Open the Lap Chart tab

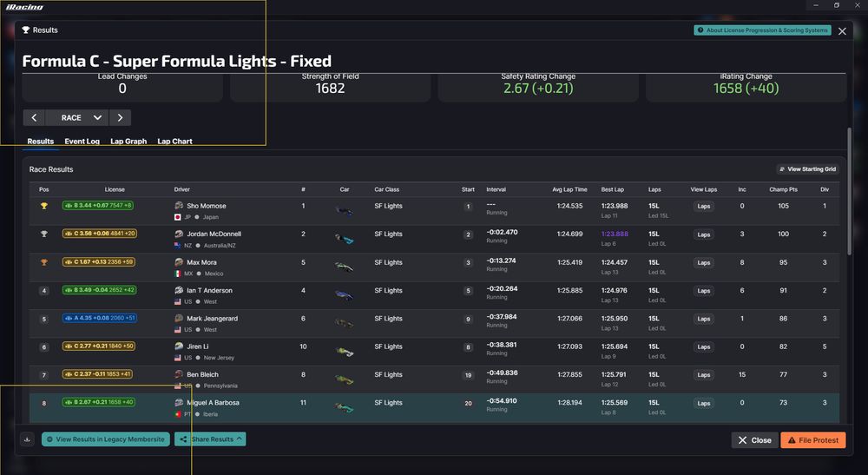175,142
